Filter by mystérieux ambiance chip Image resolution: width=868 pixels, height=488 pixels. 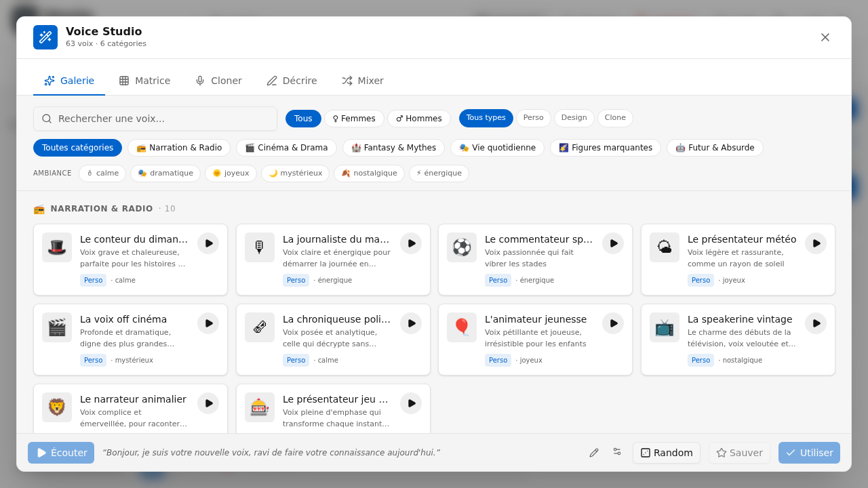pyautogui.click(x=296, y=174)
